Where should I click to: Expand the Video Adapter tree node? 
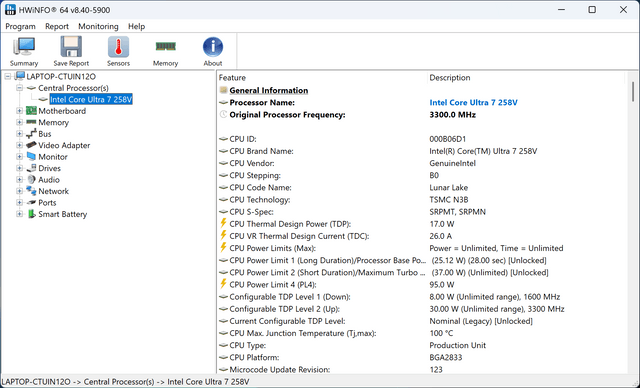(x=20, y=145)
